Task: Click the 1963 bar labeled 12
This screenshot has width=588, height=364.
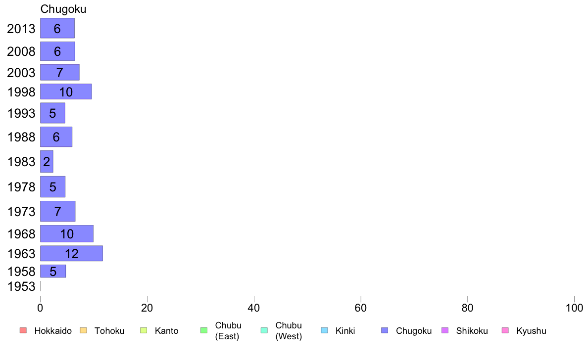Action: (71, 253)
